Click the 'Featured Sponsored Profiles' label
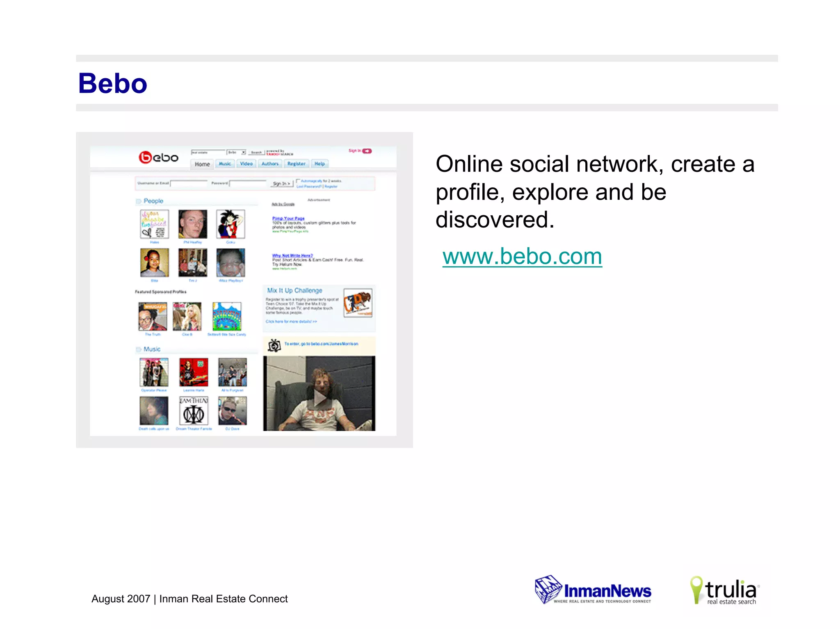Viewport: 840px width, 629px height. [x=161, y=292]
